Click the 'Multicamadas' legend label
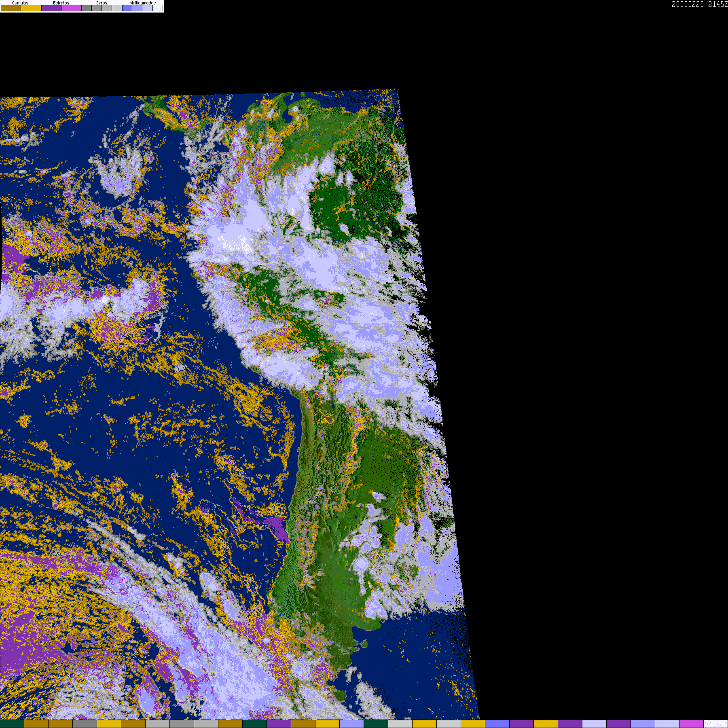 [143, 3]
